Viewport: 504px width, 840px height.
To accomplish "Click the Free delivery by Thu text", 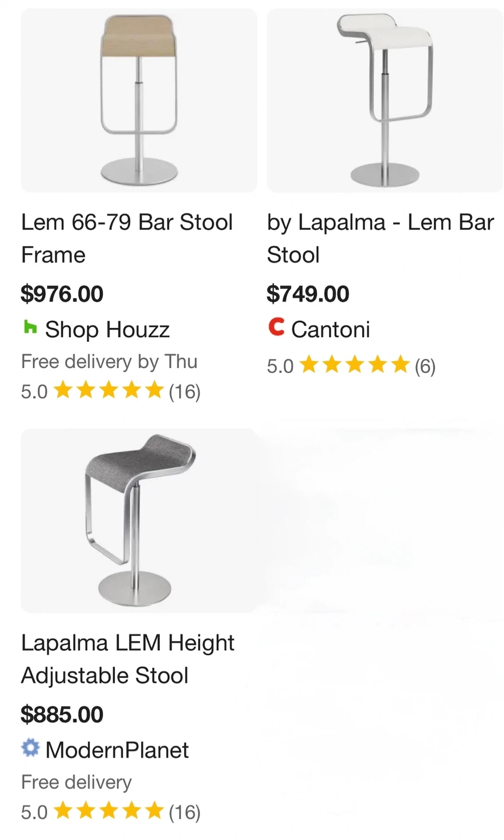I will coord(109,362).
